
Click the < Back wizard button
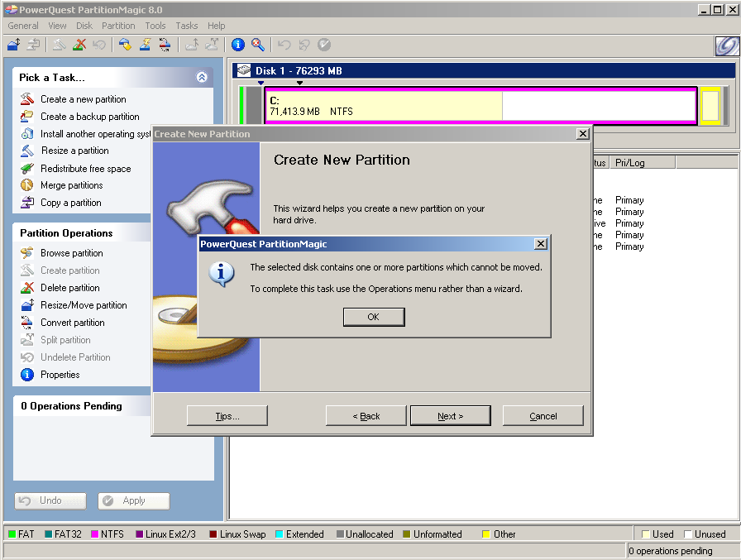366,416
